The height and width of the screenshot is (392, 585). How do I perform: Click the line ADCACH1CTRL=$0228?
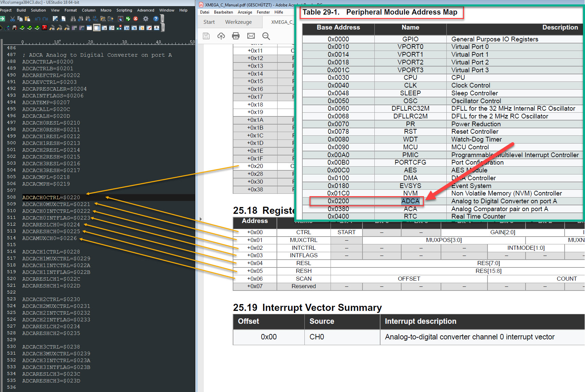click(51, 252)
